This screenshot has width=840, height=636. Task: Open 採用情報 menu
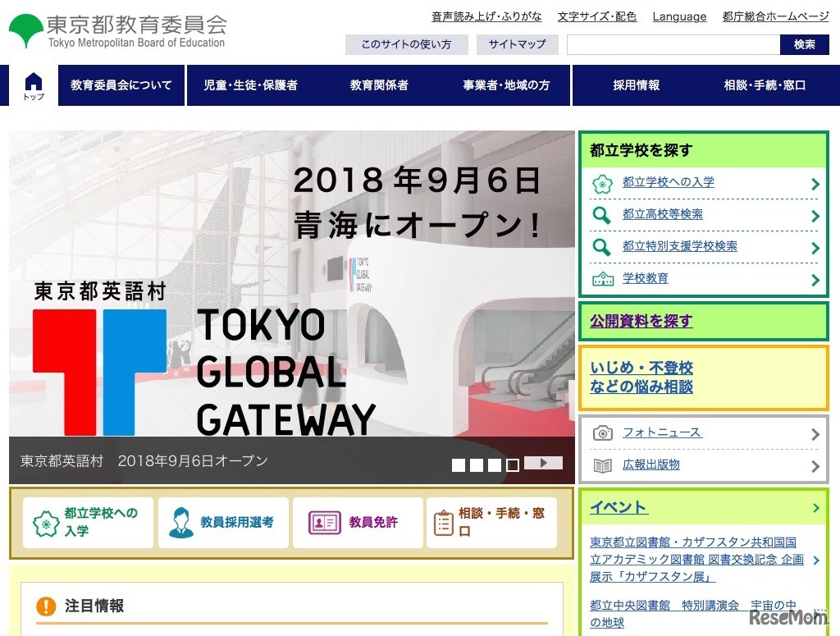[637, 85]
